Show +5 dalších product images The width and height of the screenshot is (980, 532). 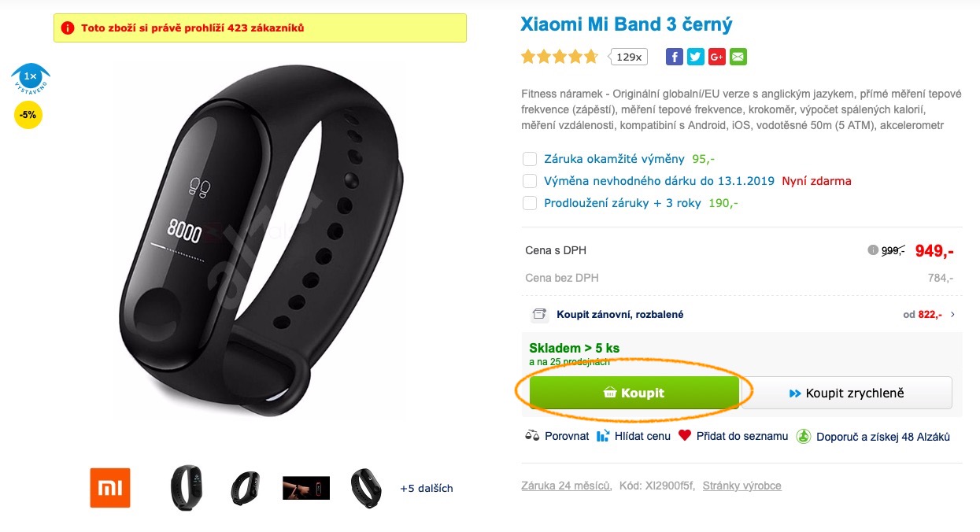click(x=427, y=488)
